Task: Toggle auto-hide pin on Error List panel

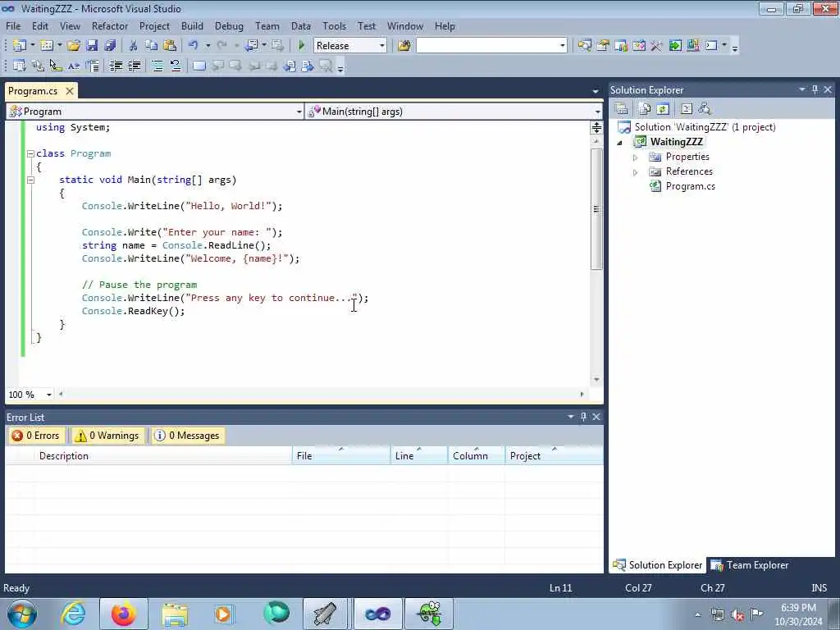Action: [x=583, y=416]
